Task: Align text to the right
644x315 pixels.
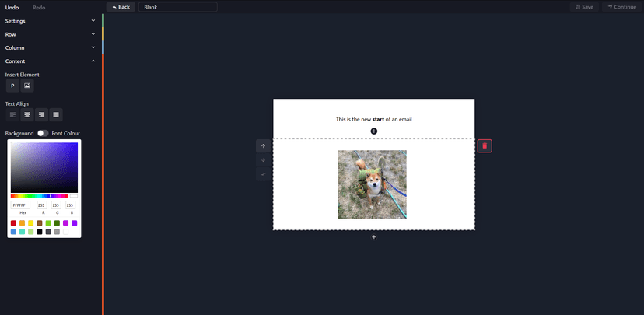Action: pyautogui.click(x=41, y=114)
